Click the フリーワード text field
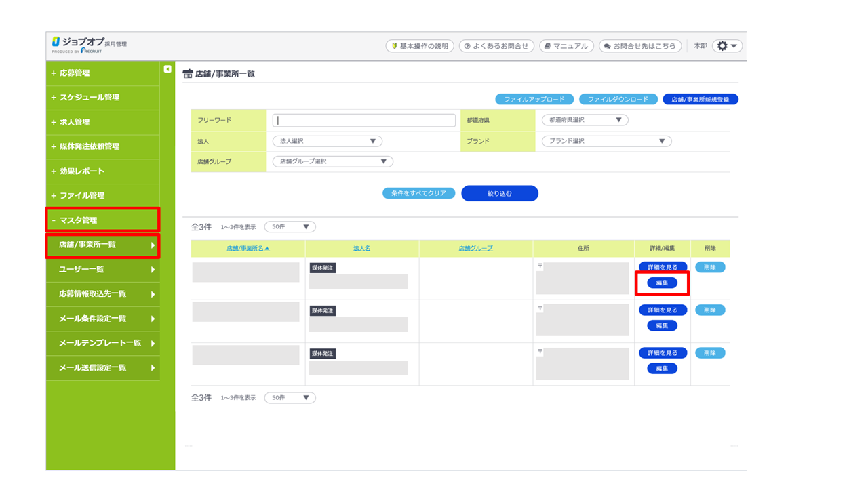 pos(363,120)
